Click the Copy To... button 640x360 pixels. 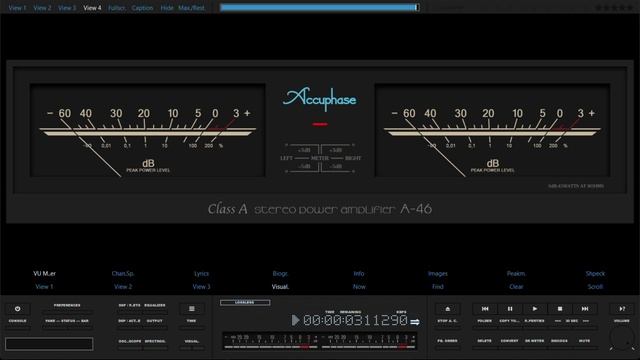pyautogui.click(x=509, y=321)
